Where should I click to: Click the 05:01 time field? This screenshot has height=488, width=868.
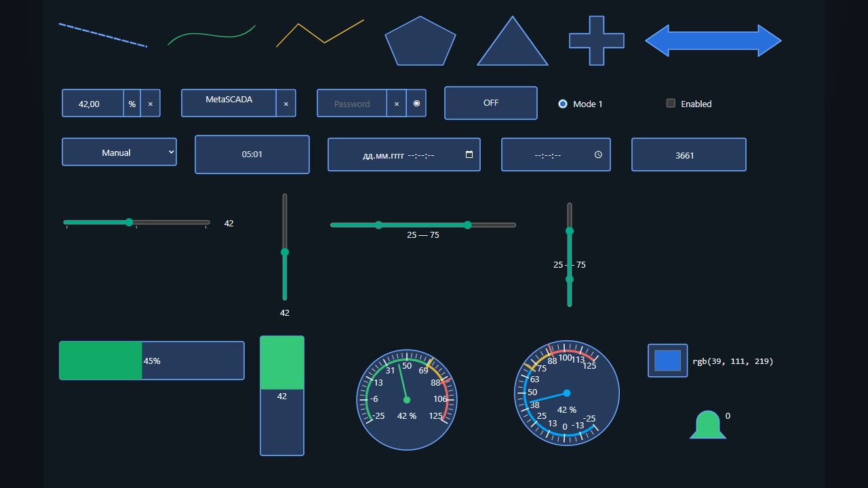(252, 155)
